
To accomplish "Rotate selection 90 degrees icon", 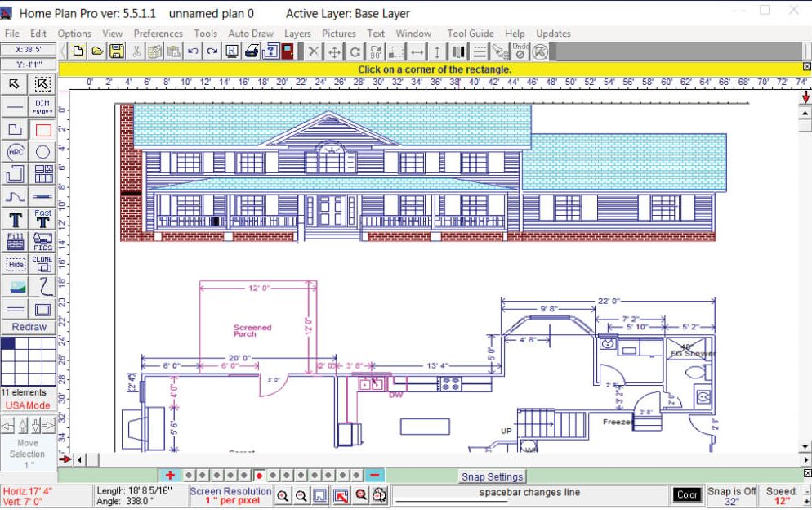I will pyautogui.click(x=376, y=51).
